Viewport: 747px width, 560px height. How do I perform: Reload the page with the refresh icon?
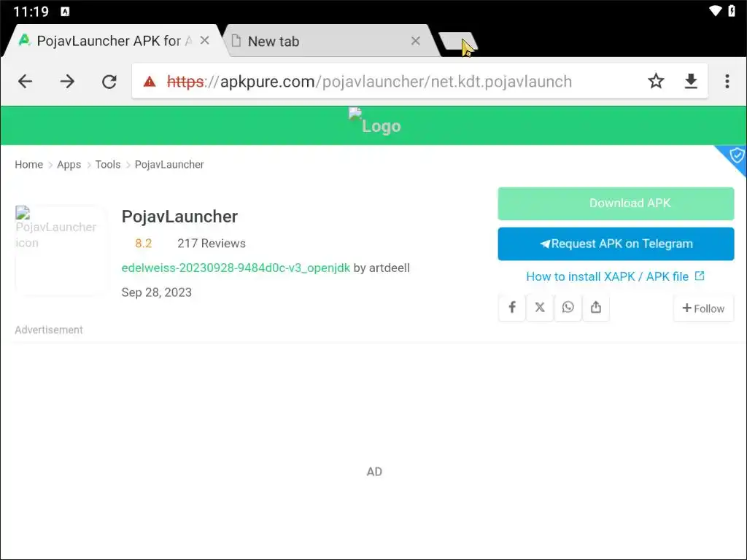(x=109, y=82)
